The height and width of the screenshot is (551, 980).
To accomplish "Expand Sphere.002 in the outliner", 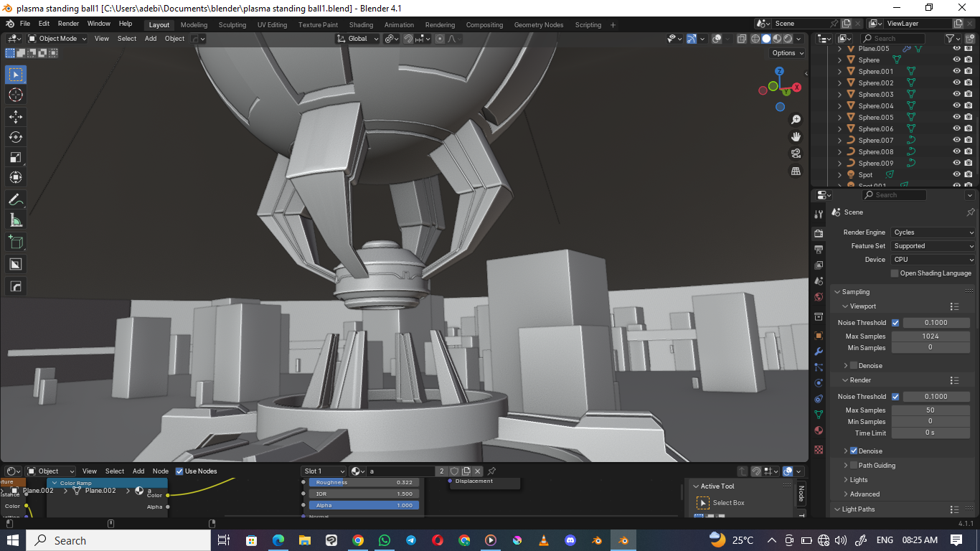I will tap(839, 83).
